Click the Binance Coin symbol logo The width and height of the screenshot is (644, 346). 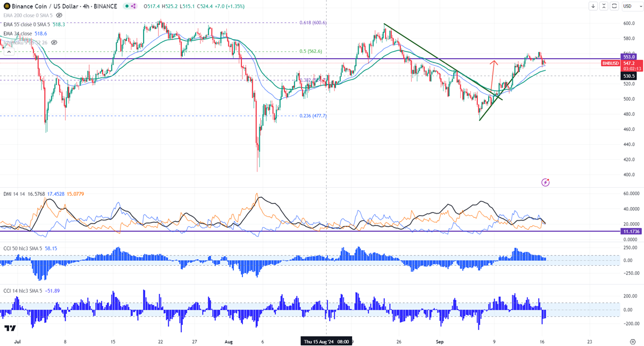(x=6, y=6)
